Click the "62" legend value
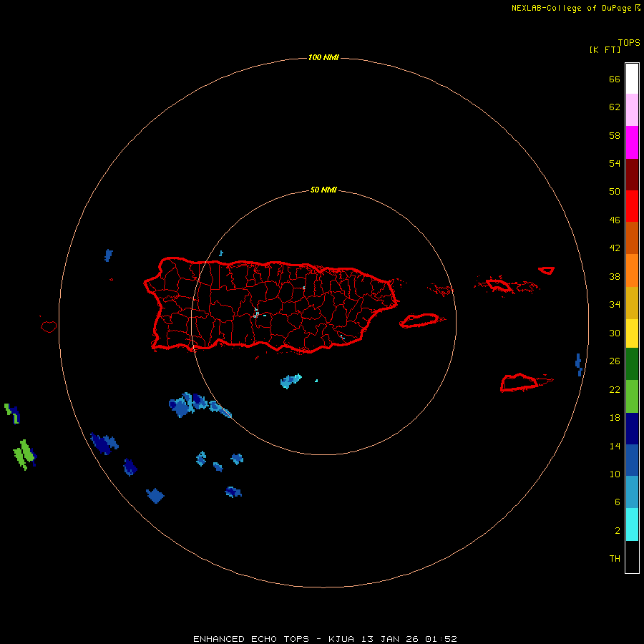Image resolution: width=644 pixels, height=644 pixels. tap(615, 107)
